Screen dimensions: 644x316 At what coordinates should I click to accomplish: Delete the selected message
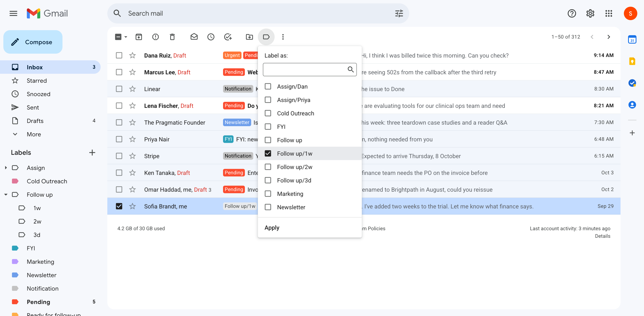[x=172, y=37]
